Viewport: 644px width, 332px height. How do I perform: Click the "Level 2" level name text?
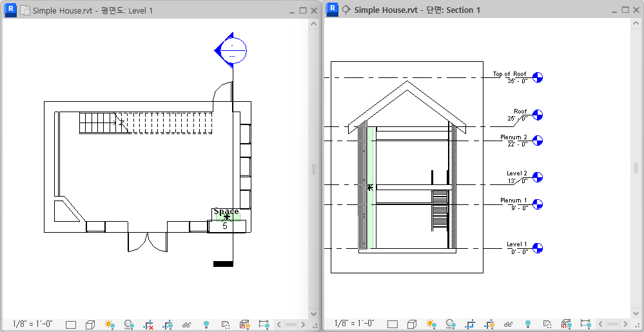click(516, 173)
